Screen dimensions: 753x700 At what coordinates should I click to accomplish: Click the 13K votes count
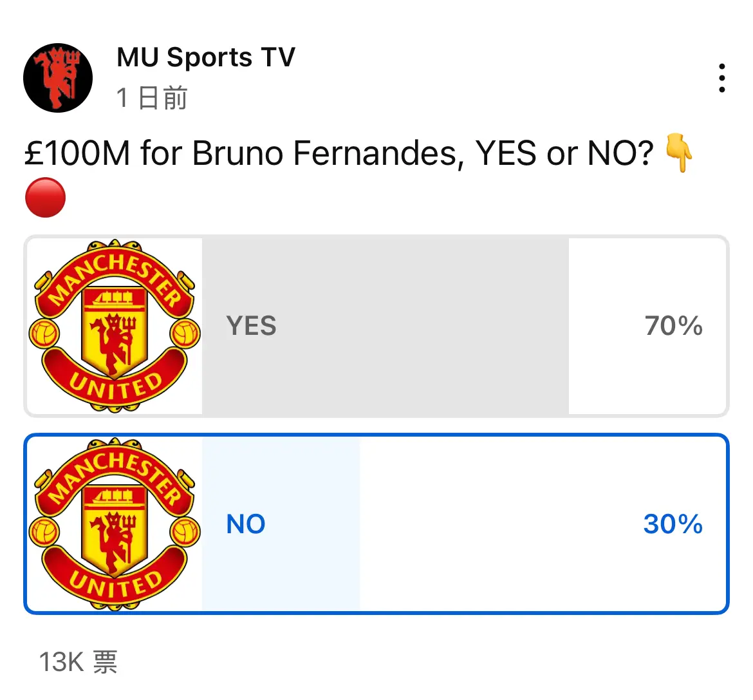pos(78,661)
